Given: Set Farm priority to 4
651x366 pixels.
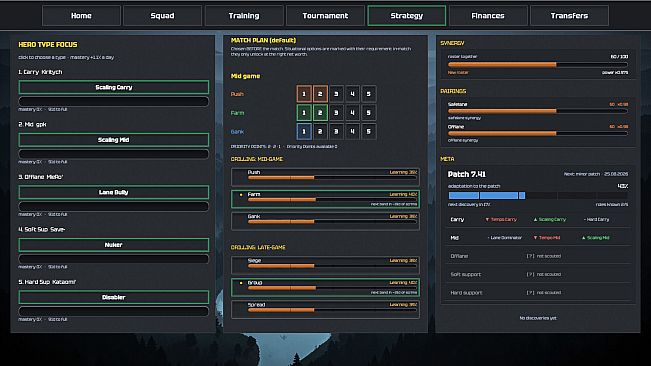Looking at the screenshot, I should (x=352, y=113).
